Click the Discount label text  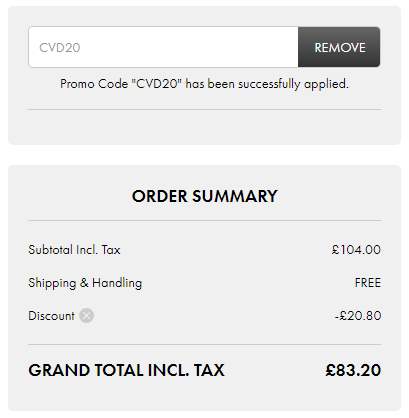coord(51,316)
